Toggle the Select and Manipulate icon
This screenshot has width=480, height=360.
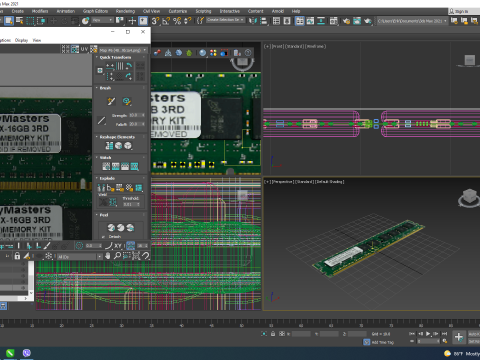[x=132, y=21]
